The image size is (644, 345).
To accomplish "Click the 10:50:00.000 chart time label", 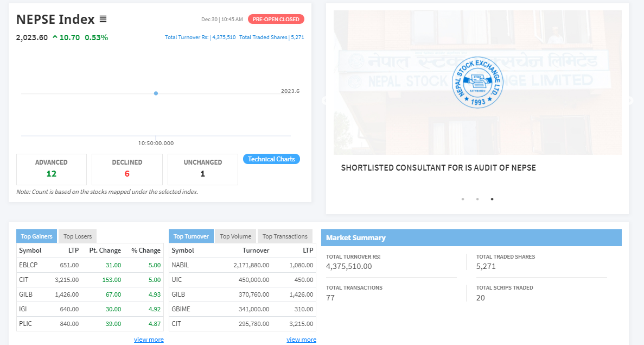I will tap(156, 143).
